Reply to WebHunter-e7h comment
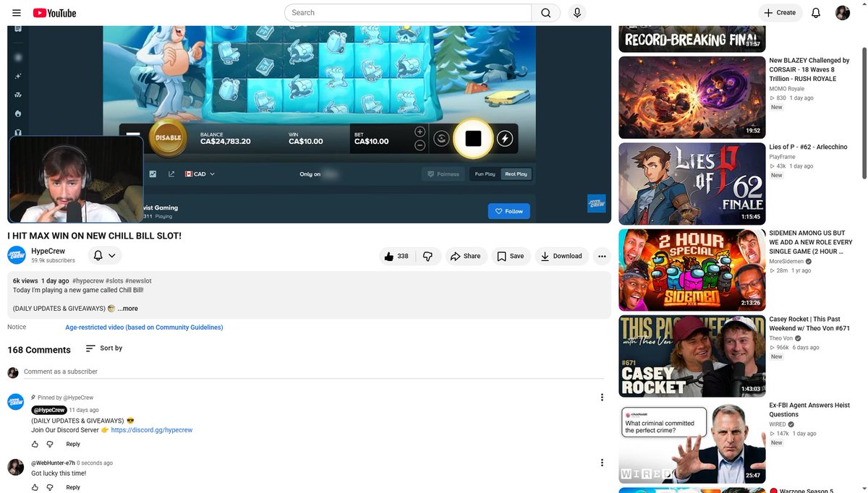Viewport: 868px width, 493px height. [73, 487]
